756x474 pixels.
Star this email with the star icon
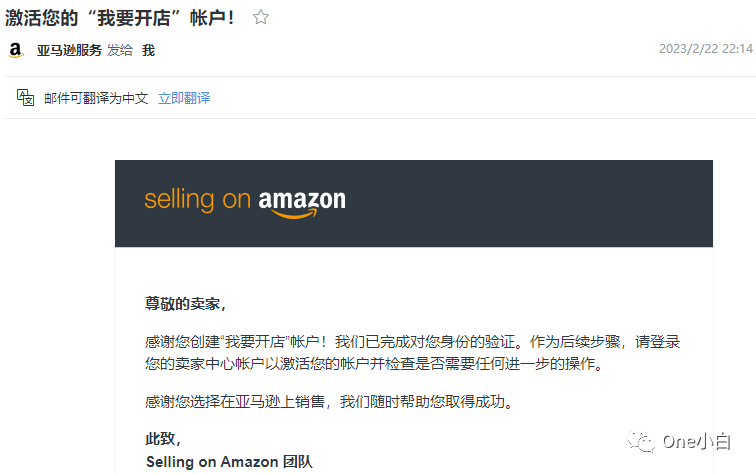tap(261, 17)
